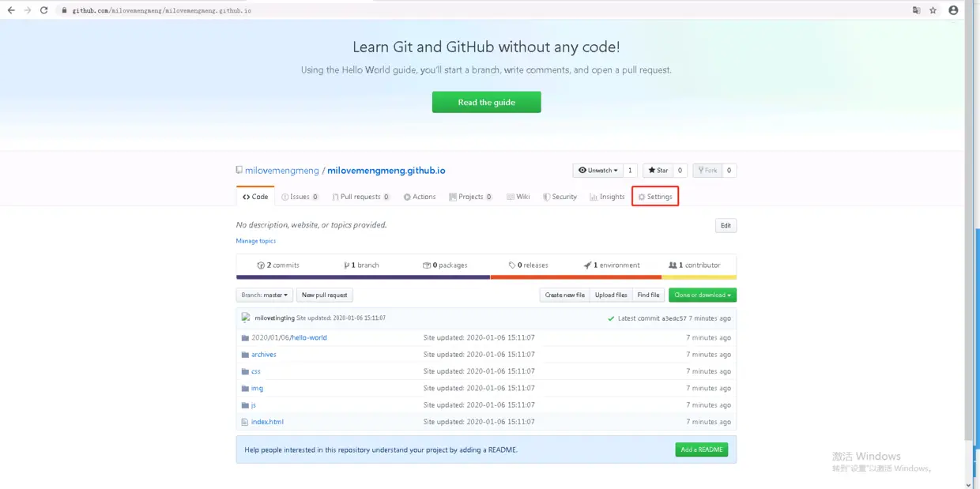Open the hello-world folder link
This screenshot has height=489, width=980.
289,337
